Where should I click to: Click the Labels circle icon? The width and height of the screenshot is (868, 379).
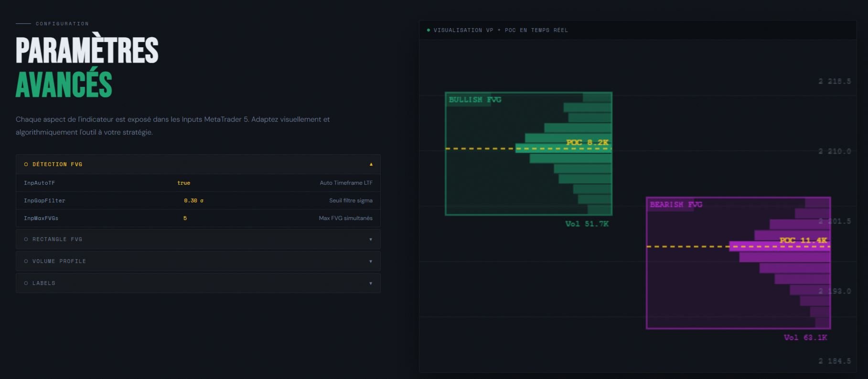click(26, 283)
